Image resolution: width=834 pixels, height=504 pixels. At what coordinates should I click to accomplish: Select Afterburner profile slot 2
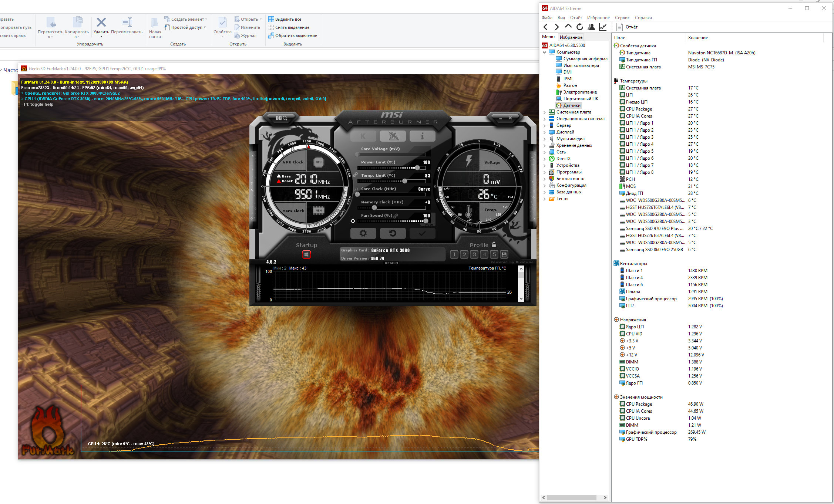point(464,254)
